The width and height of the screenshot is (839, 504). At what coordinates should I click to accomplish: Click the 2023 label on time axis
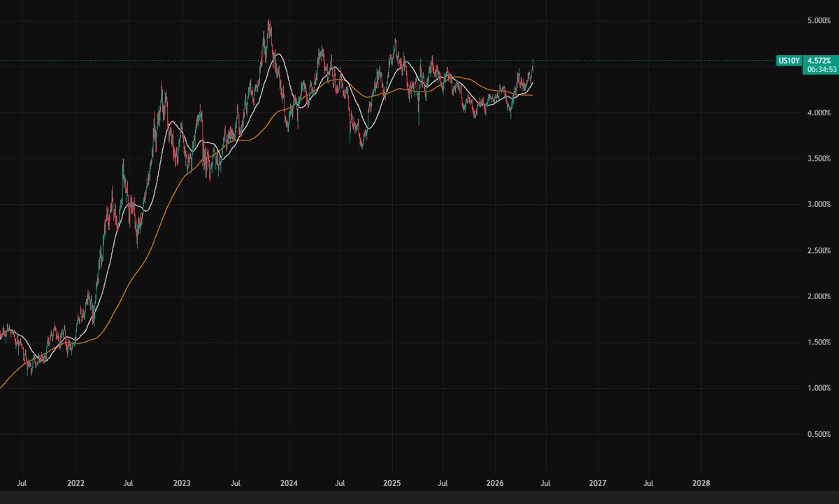tap(182, 482)
